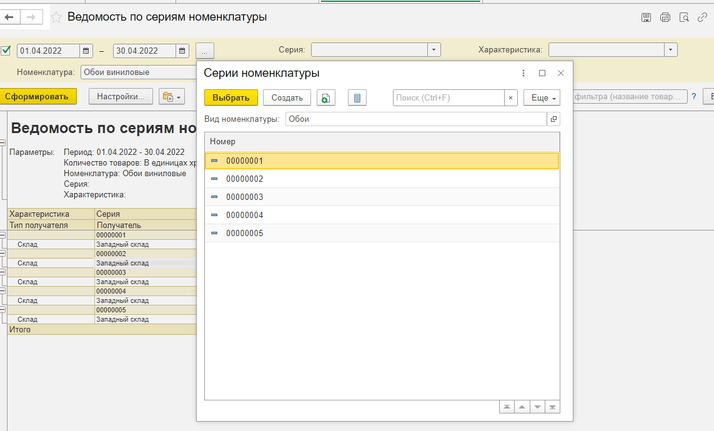Screen dimensions: 714x431
Task: Expand the Характеристика dropdown field
Action: [x=670, y=49]
